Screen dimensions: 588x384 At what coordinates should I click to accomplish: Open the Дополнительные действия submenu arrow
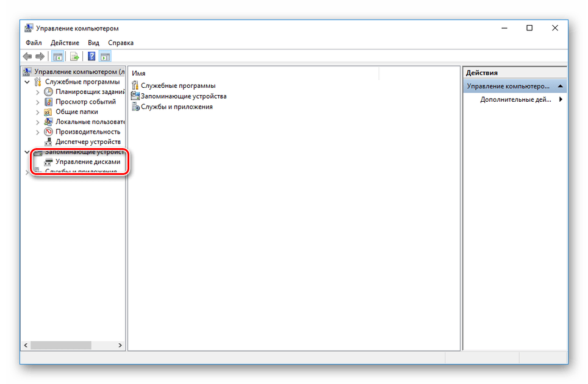pyautogui.click(x=561, y=99)
